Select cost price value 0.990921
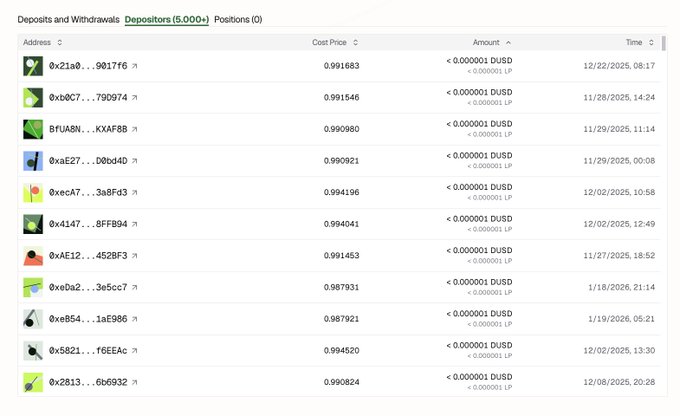The width and height of the screenshot is (680, 416). tap(341, 161)
